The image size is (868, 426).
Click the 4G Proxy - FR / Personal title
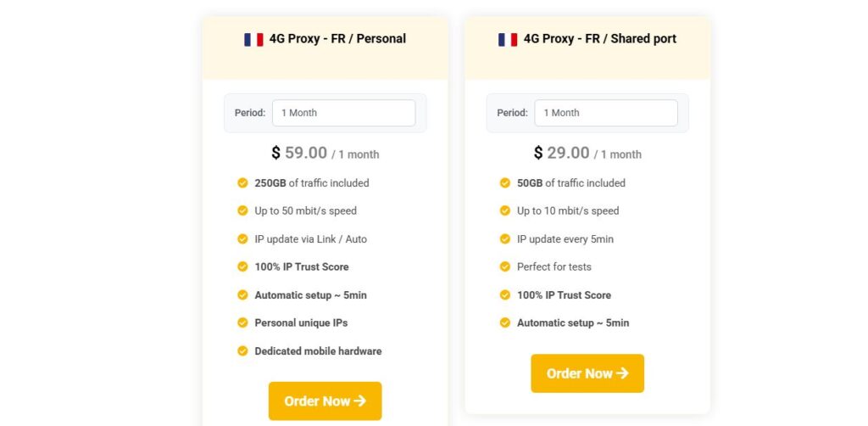click(x=337, y=38)
